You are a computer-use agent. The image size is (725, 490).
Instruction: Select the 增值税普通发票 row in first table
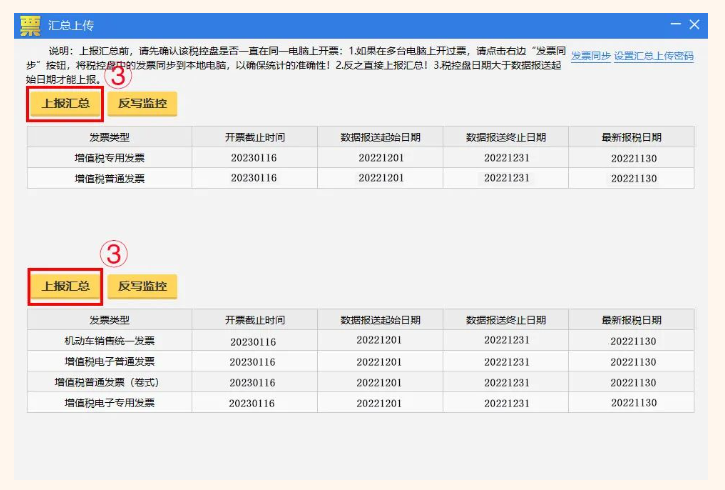click(109, 178)
